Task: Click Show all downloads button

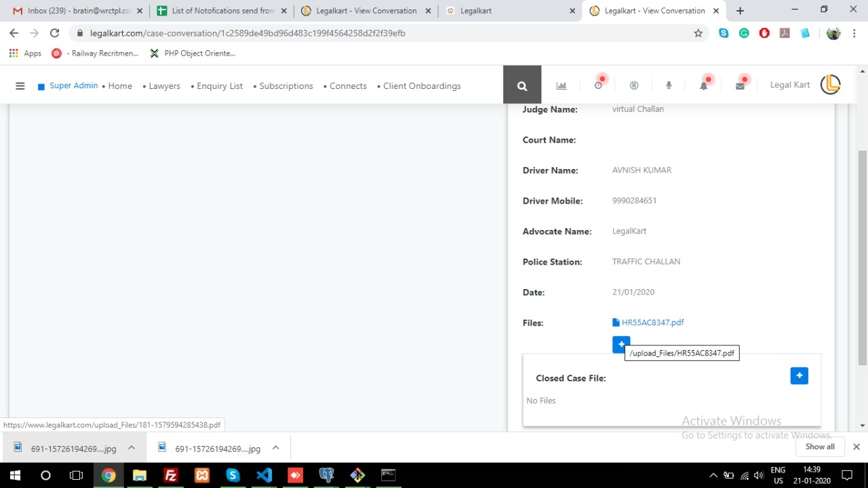Action: (x=820, y=447)
